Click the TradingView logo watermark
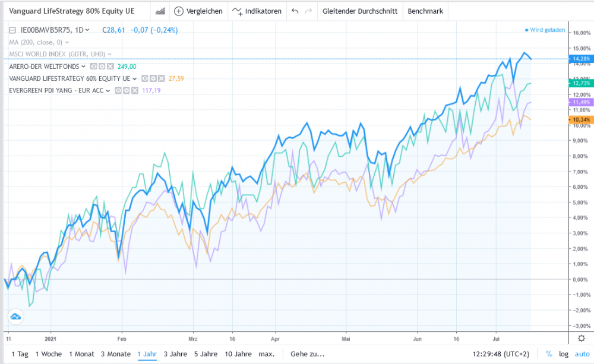This screenshot has height=364, width=594. 15,316
